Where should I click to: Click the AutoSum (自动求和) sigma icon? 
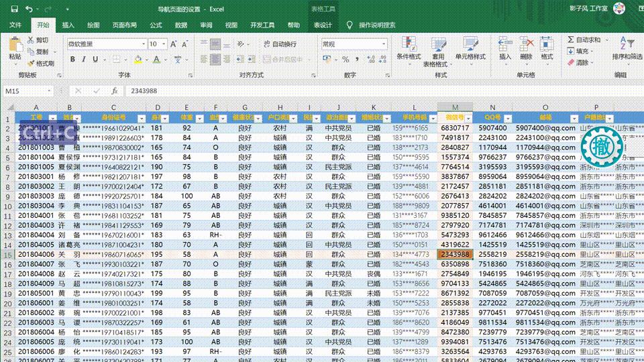point(571,40)
